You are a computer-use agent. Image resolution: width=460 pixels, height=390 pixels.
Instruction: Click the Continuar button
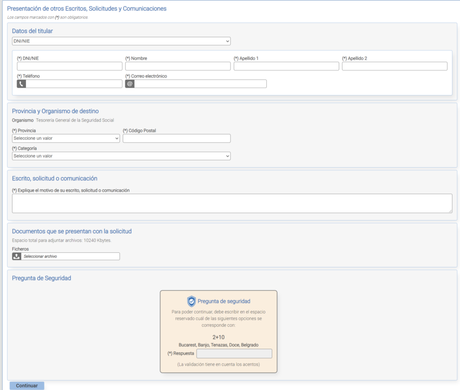tap(27, 386)
